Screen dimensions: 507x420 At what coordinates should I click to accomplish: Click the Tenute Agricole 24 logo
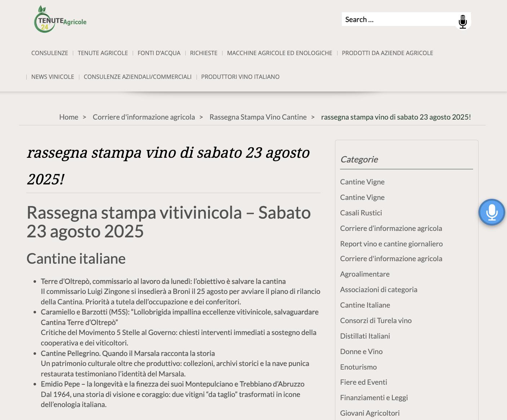click(x=60, y=19)
